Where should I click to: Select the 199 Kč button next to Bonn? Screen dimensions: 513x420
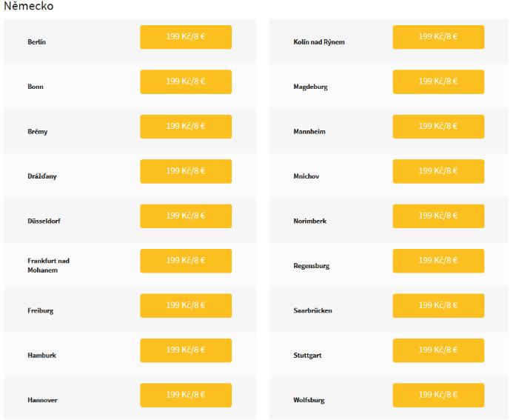186,81
